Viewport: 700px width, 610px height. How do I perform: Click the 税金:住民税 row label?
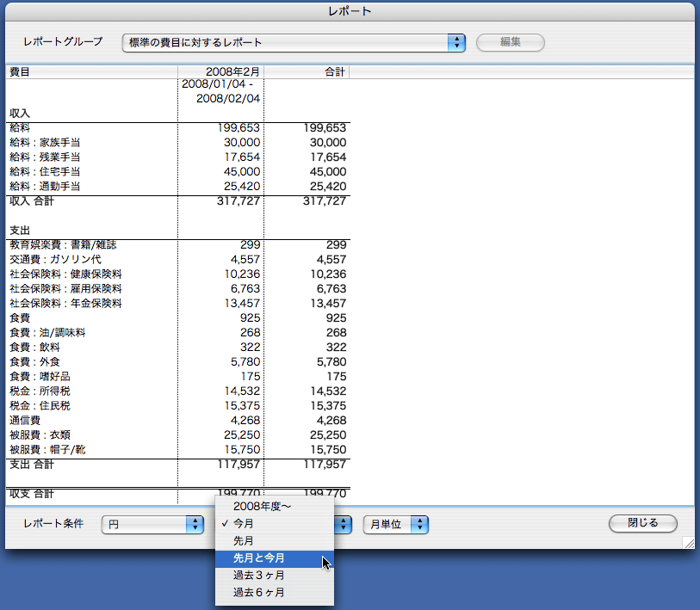point(40,406)
